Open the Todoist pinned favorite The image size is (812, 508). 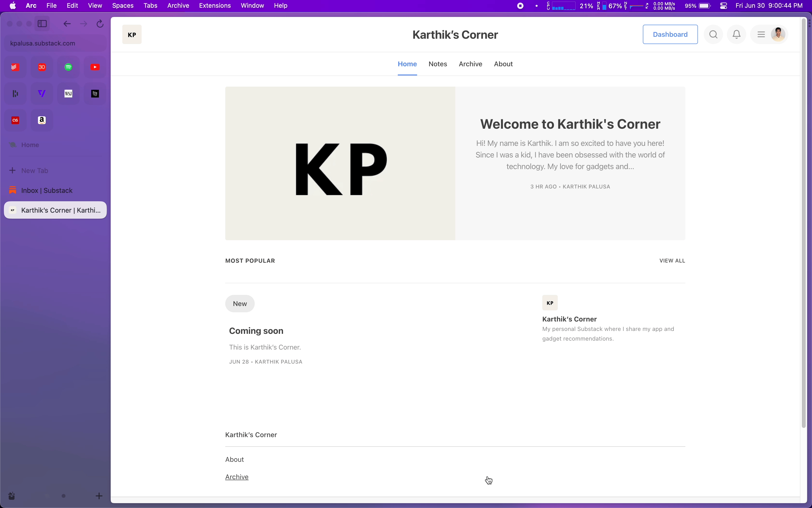pyautogui.click(x=15, y=67)
